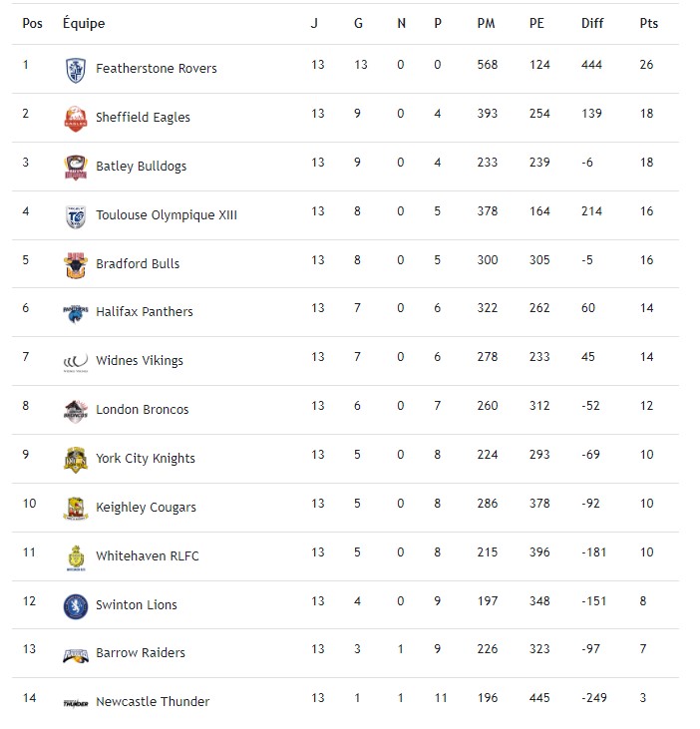Click the PM column header
The width and height of the screenshot is (700, 729).
487,24
